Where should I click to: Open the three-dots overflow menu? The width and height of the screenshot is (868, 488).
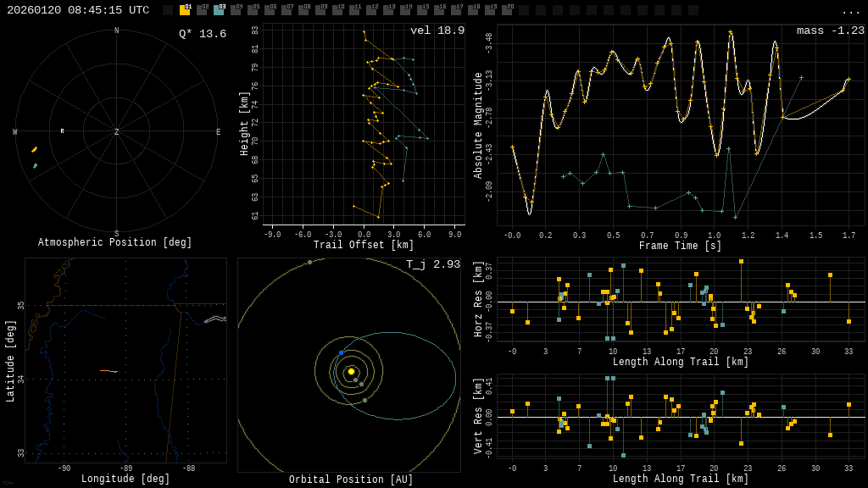(851, 10)
